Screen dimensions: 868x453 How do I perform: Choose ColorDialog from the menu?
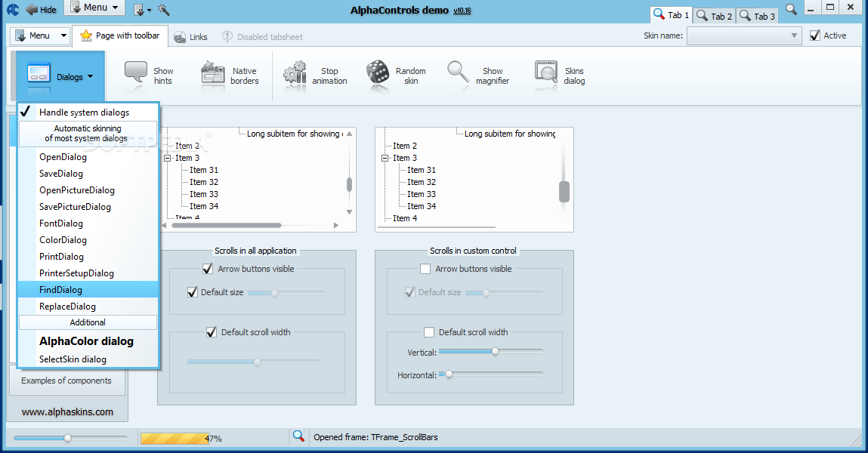point(88,240)
